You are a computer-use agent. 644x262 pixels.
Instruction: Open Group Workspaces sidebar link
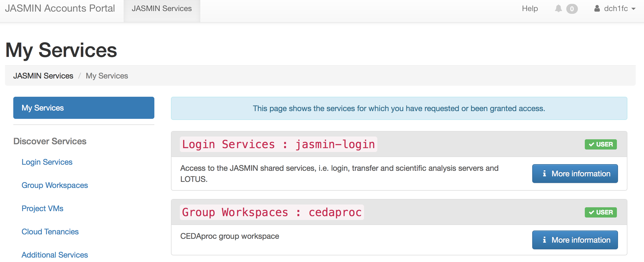pyautogui.click(x=54, y=185)
